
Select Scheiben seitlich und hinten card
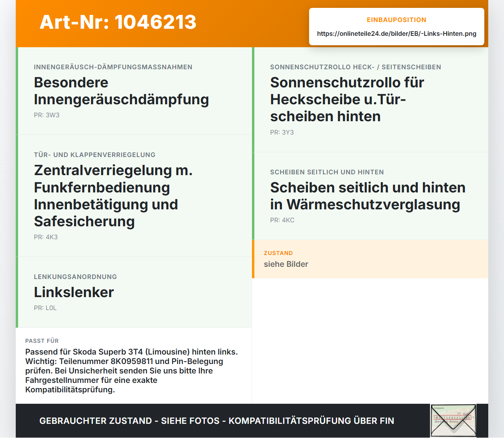click(370, 196)
